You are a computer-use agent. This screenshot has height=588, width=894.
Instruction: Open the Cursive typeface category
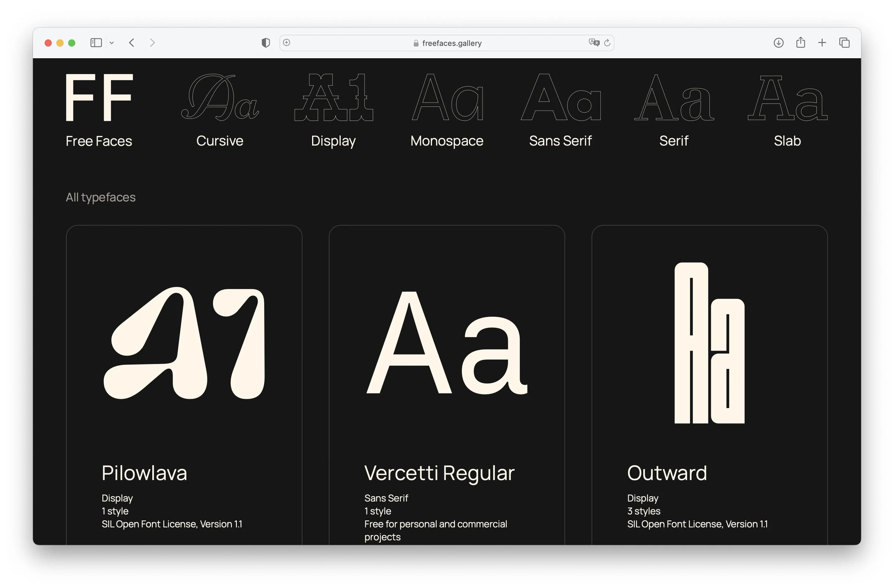coord(220,109)
